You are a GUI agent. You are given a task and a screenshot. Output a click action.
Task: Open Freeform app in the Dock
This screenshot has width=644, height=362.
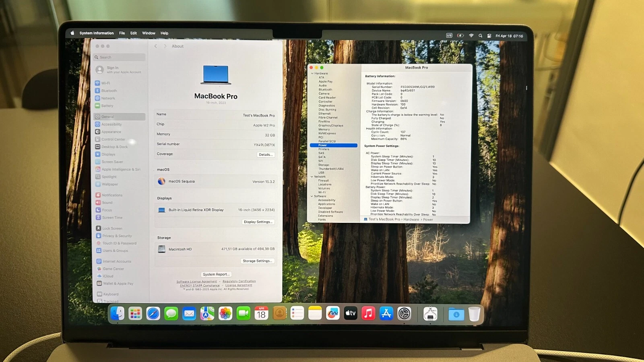tap(333, 313)
